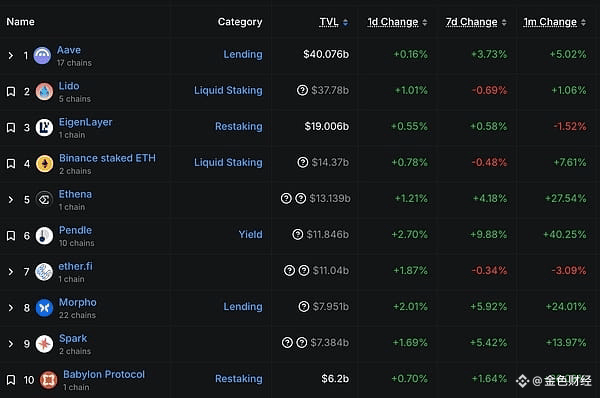The image size is (600, 398).
Task: Click sort arrows next to 1m Change
Action: tap(583, 23)
